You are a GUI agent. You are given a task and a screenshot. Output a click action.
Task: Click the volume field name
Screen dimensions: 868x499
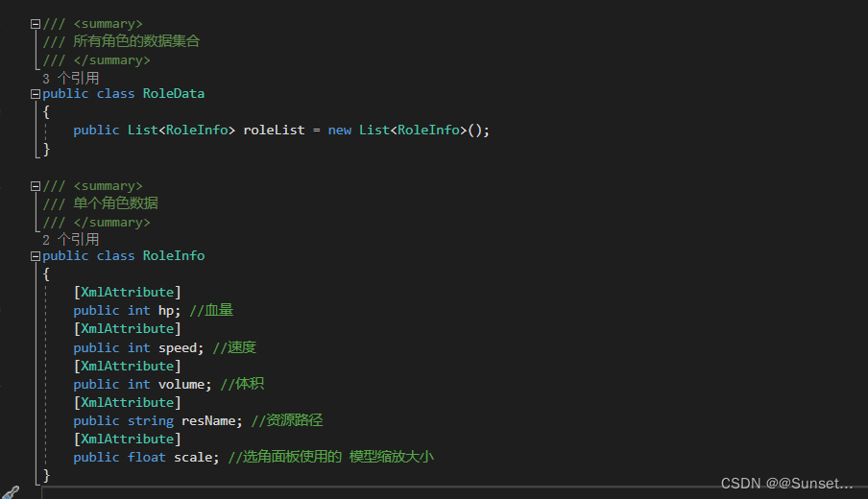pos(181,385)
